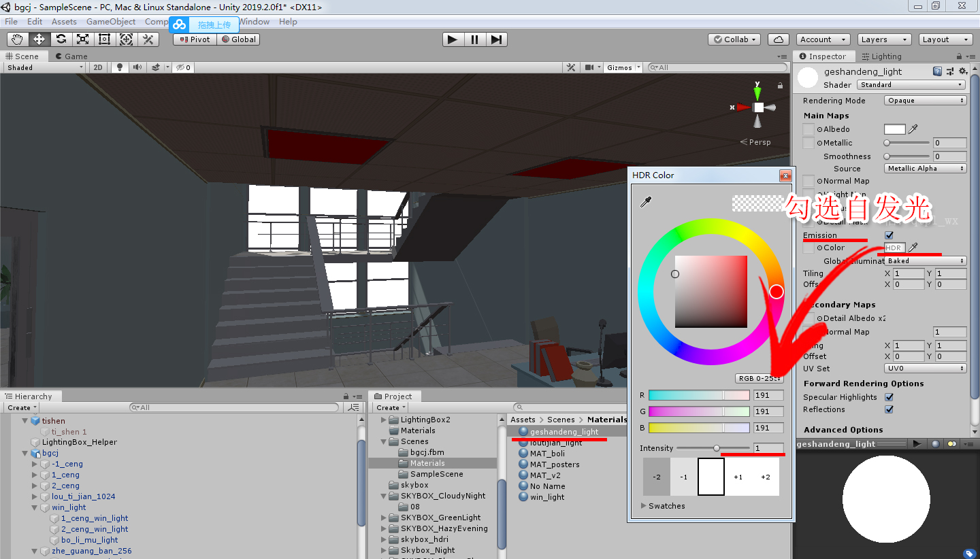The width and height of the screenshot is (980, 559).
Task: Pick a color with the HDR eyedropper
Action: tap(646, 202)
